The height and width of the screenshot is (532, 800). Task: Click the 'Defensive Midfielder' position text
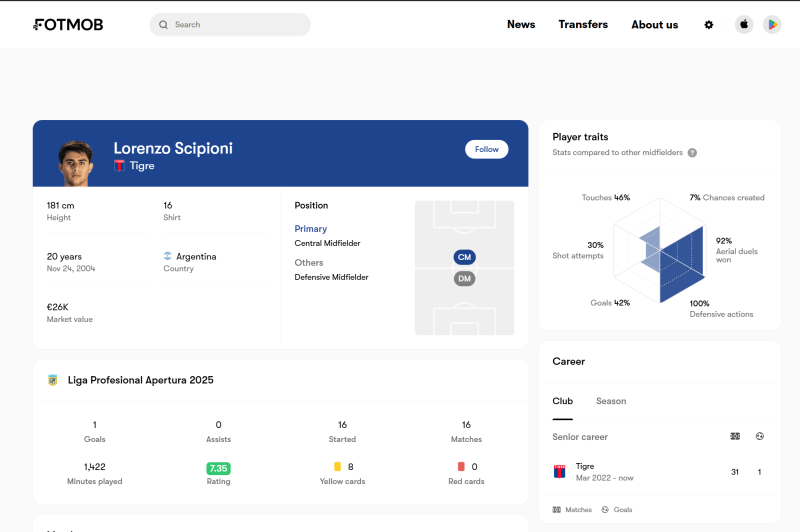coord(331,277)
